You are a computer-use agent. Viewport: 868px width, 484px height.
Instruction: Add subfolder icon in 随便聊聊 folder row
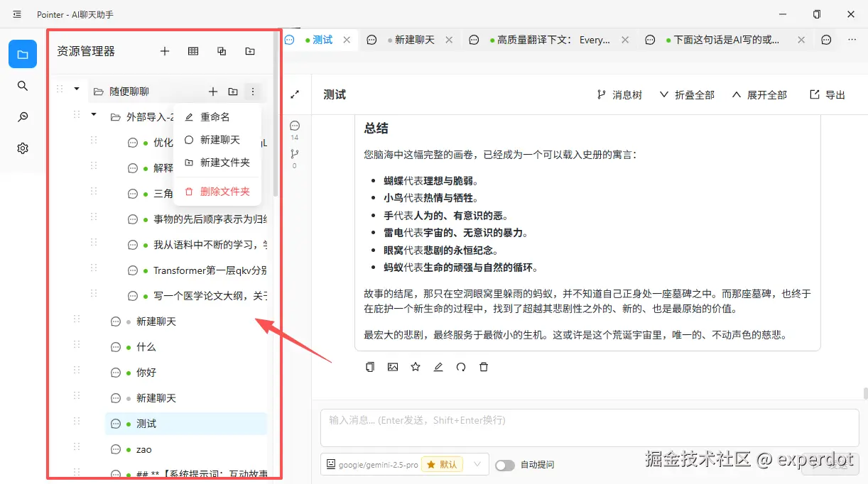[x=233, y=92]
